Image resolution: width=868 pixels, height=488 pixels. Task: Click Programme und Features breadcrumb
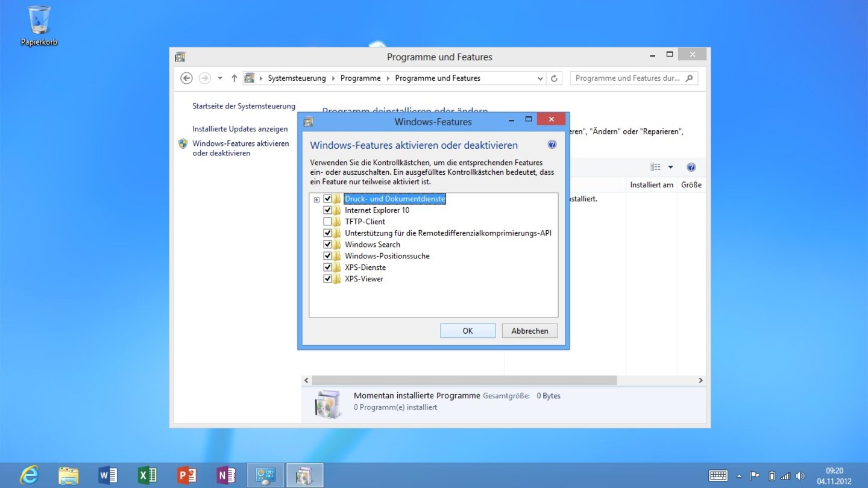tap(438, 78)
